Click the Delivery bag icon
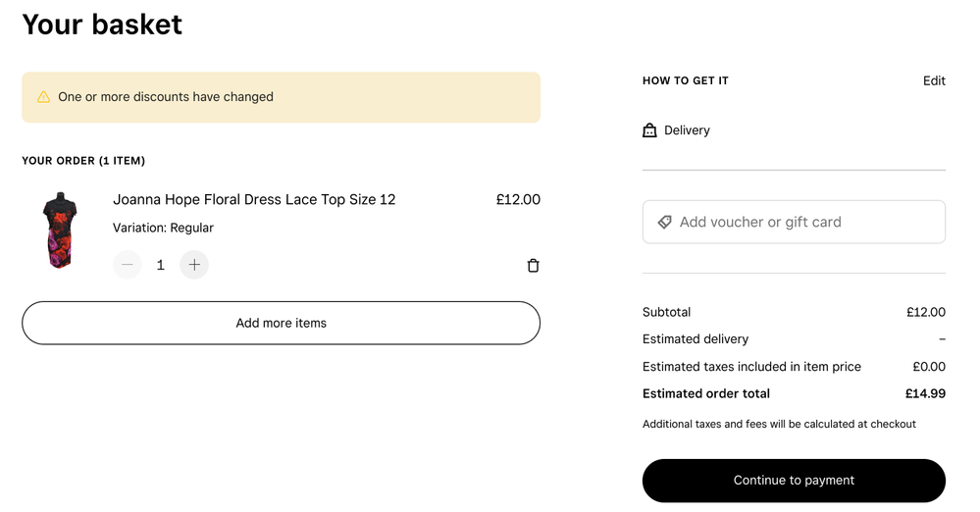 649,130
